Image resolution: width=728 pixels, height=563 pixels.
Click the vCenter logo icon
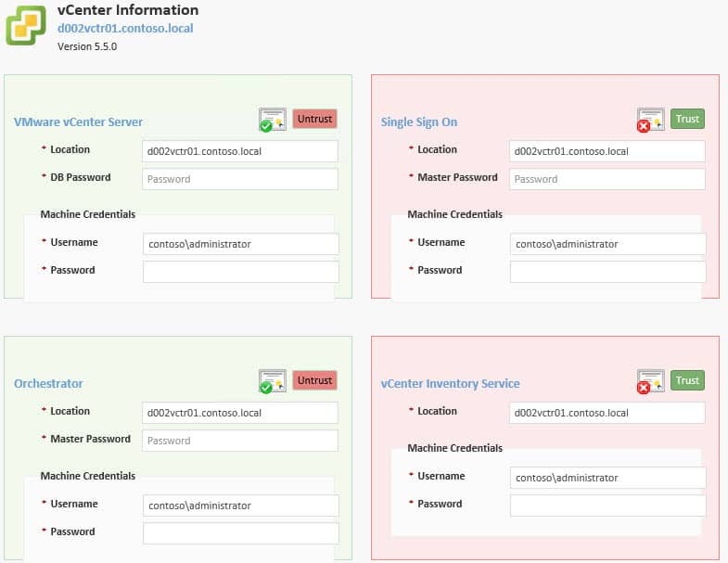pos(26,26)
